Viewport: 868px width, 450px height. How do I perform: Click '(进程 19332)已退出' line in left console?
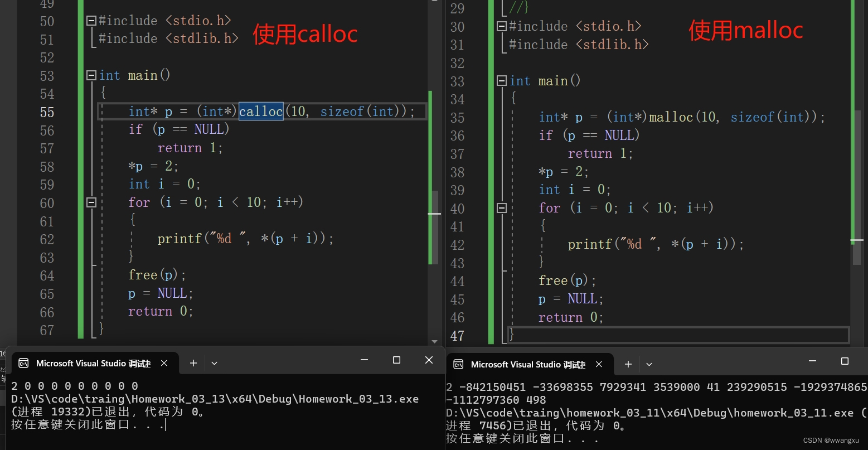(109, 412)
